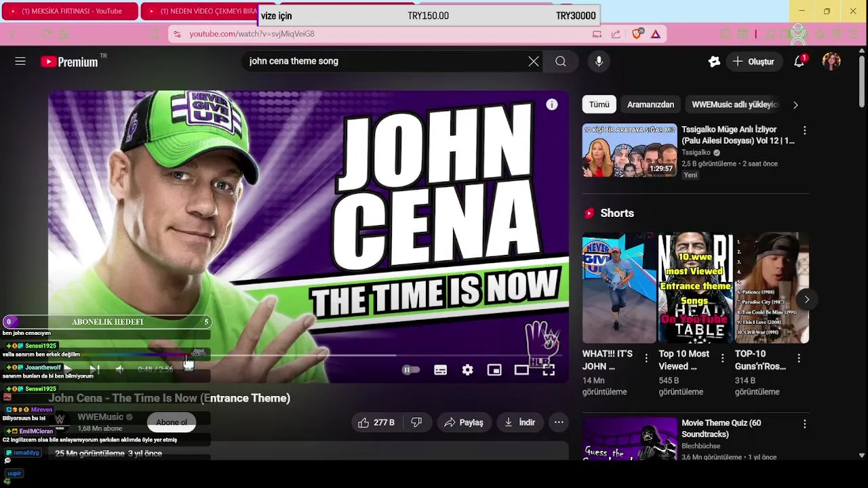Open the YouTube hamburger guide menu
The height and width of the screenshot is (488, 868).
20,61
